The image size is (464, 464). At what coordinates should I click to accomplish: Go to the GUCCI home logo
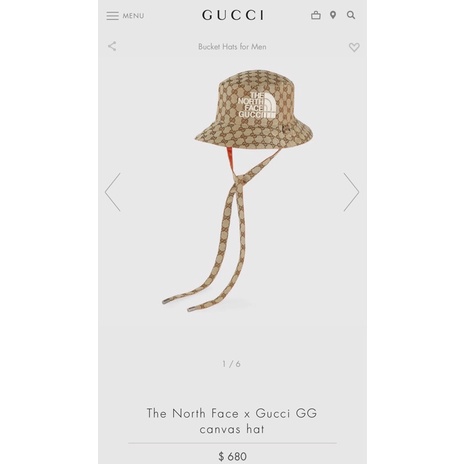tap(233, 15)
